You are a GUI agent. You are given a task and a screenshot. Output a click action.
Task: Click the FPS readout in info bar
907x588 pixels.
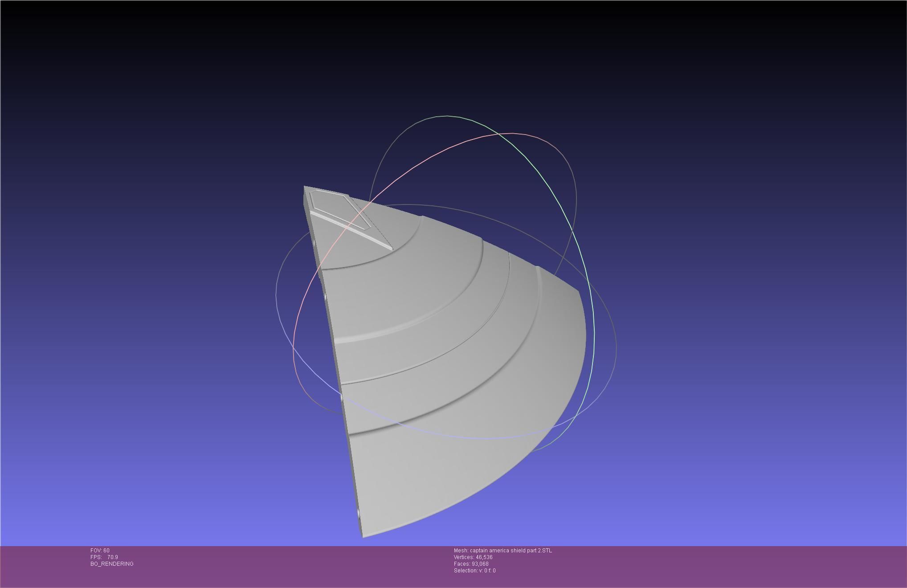point(104,557)
